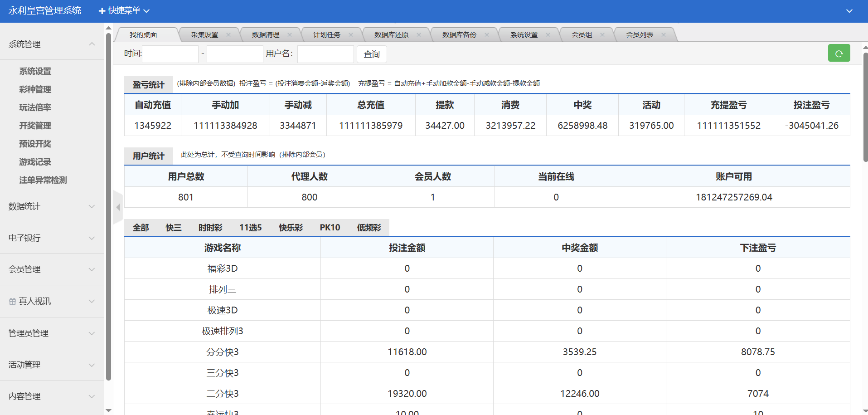Close the 数据清理 tab
This screenshot has height=415, width=868.
(x=290, y=35)
